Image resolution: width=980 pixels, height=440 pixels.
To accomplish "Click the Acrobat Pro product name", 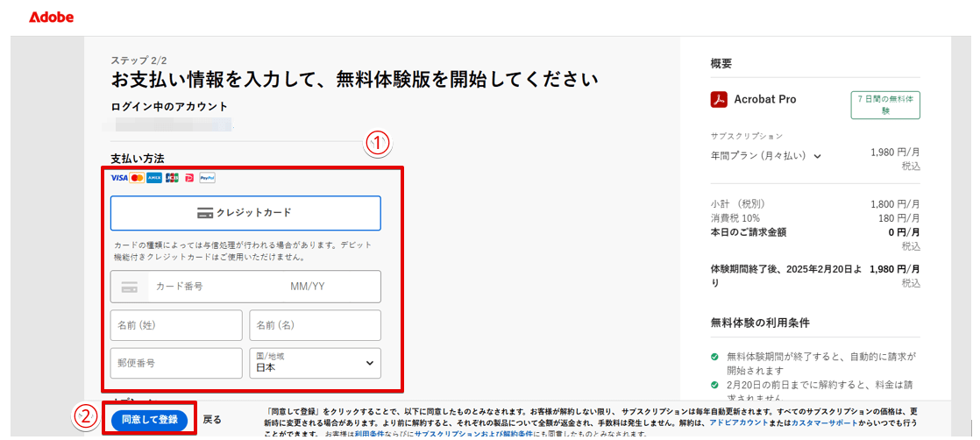I will 765,99.
